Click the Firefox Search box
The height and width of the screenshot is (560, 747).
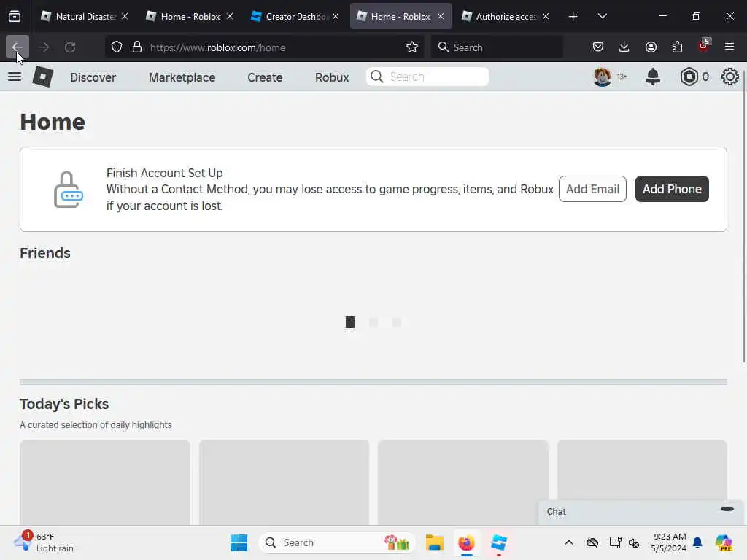click(497, 47)
